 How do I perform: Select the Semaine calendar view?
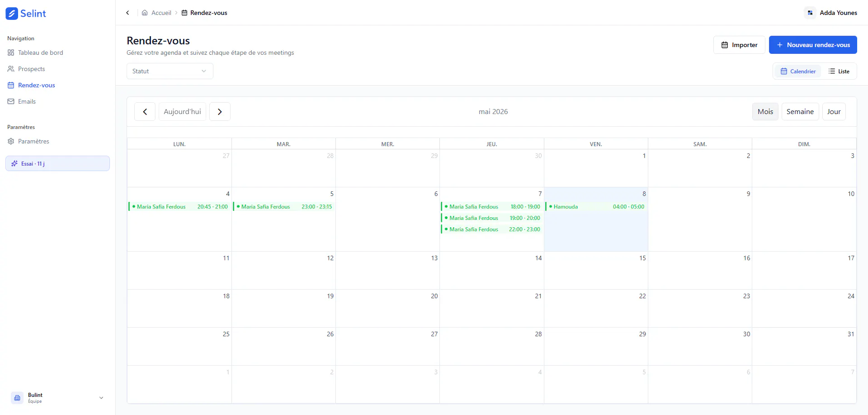(800, 112)
